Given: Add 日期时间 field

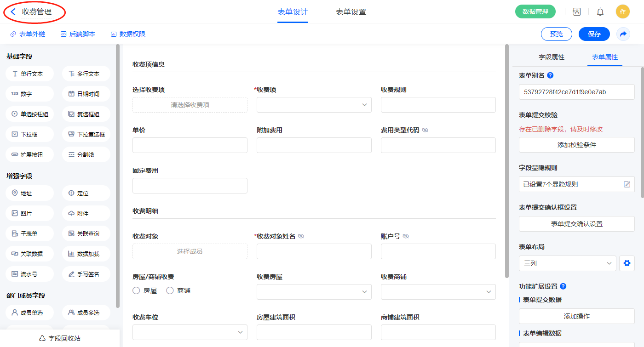Looking at the screenshot, I should click(86, 94).
